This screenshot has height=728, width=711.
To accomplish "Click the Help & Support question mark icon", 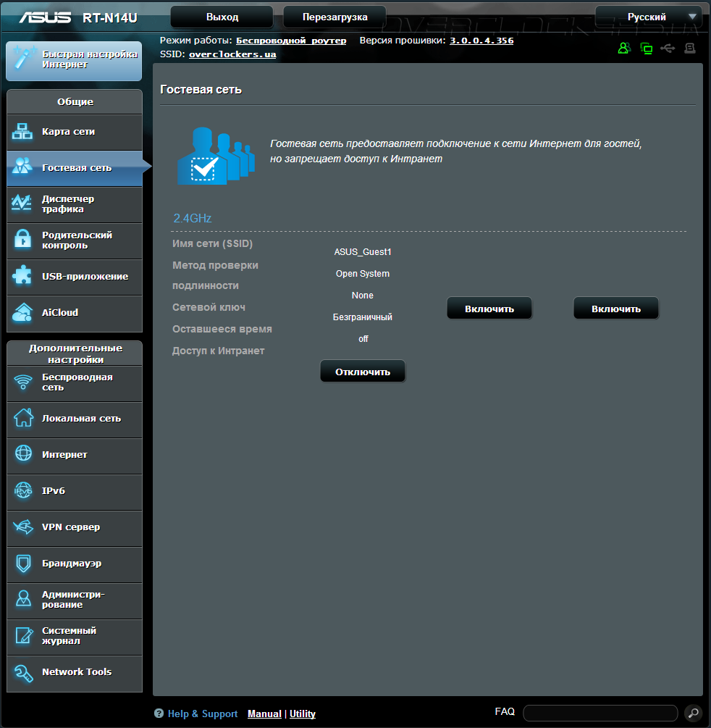I will 159,713.
